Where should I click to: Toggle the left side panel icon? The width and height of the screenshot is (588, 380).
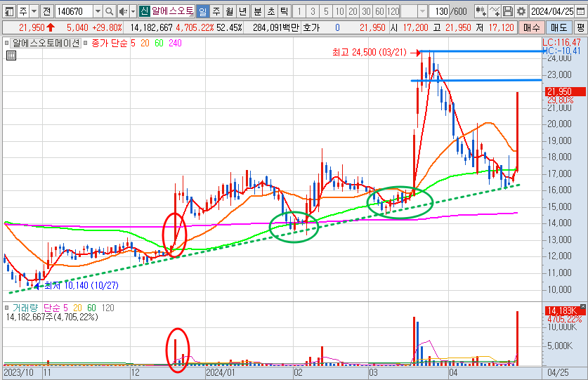[x=9, y=12]
